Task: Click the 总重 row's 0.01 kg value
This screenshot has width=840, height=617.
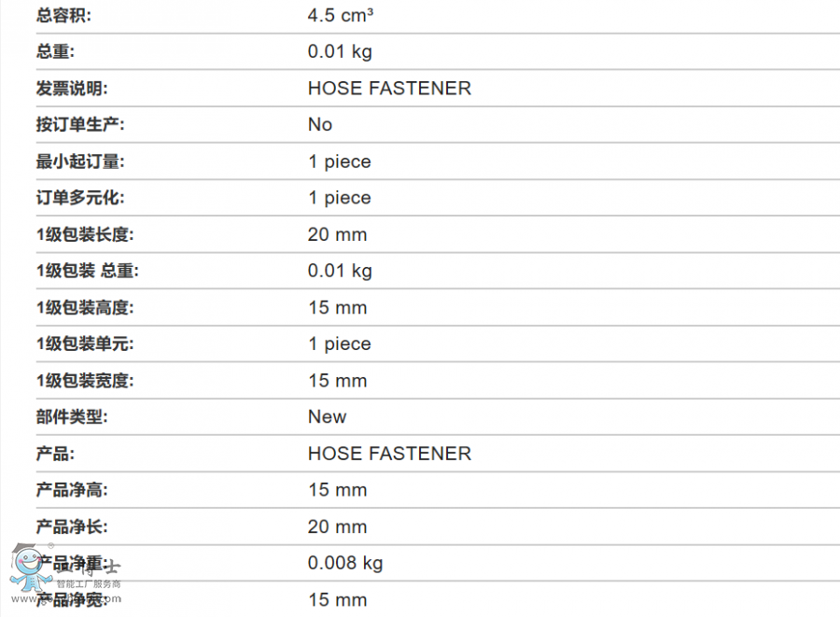Action: [x=340, y=52]
